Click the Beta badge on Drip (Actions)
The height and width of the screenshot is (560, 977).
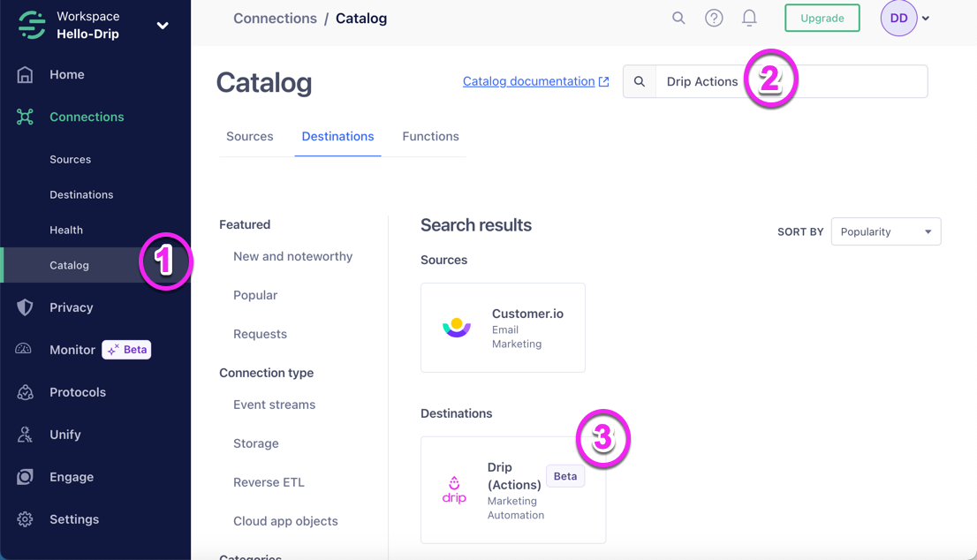pyautogui.click(x=565, y=476)
